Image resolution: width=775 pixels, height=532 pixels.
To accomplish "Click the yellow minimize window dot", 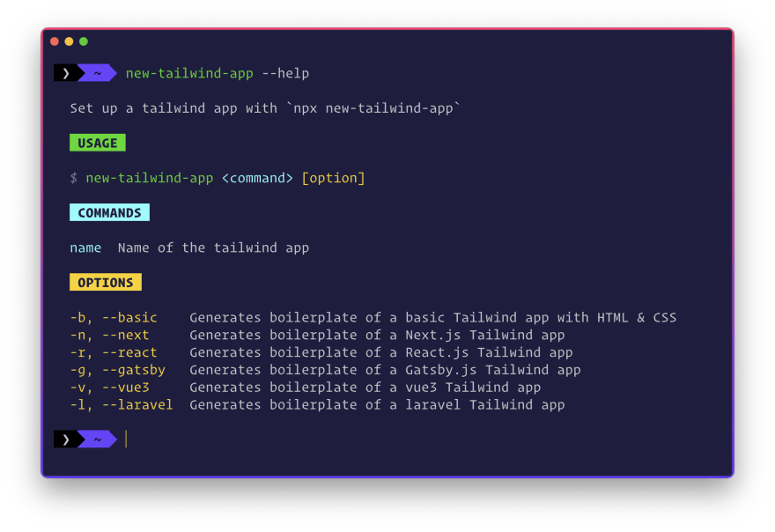I will coord(70,41).
